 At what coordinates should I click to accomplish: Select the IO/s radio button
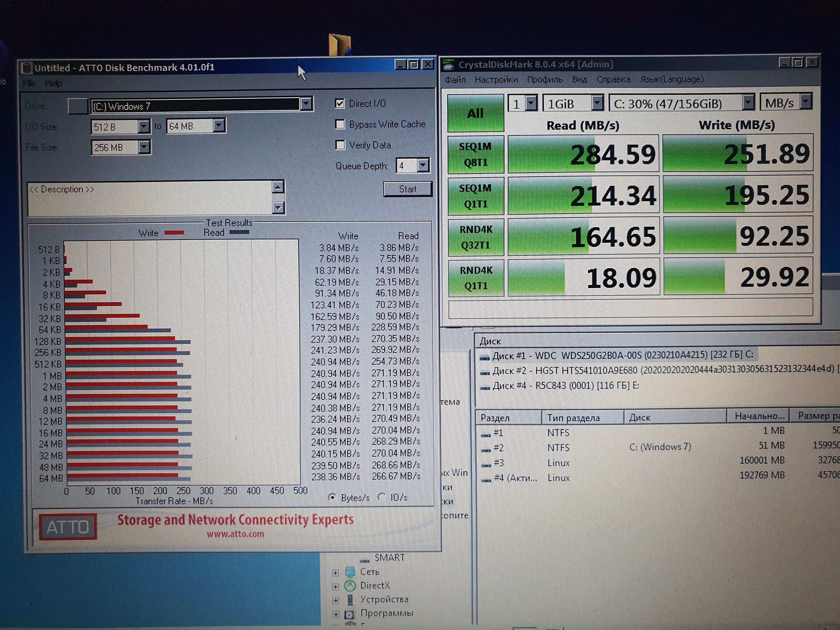(382, 497)
